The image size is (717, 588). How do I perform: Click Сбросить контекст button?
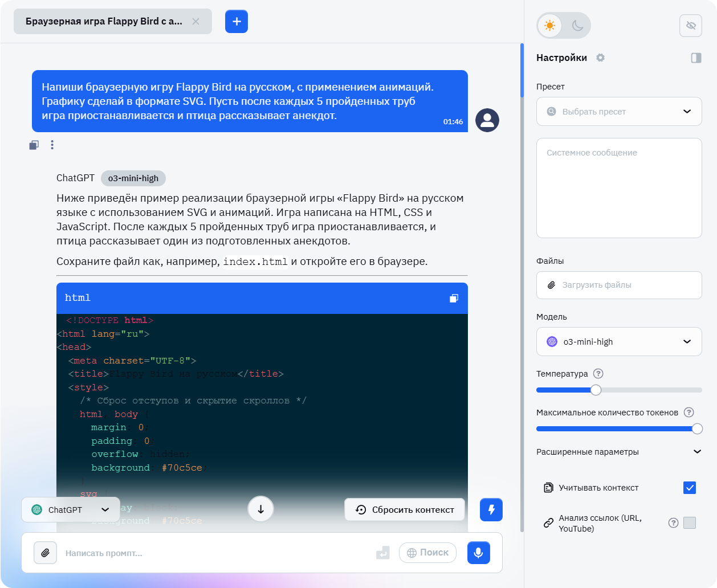point(405,510)
